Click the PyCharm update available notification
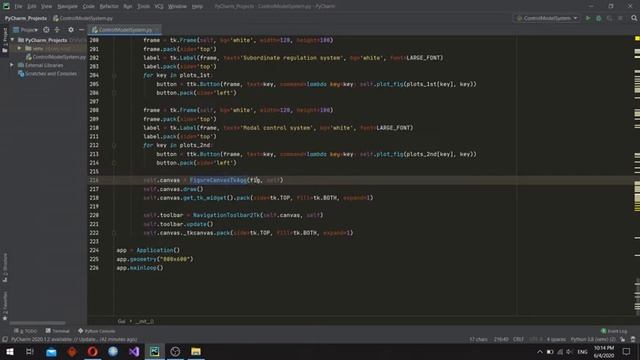The height and width of the screenshot is (360, 640). point(74,339)
